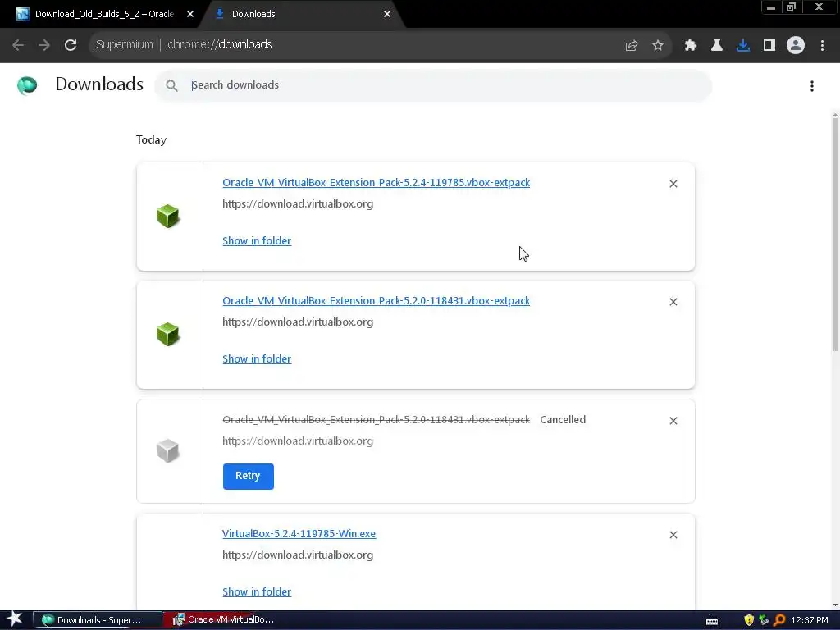
Task: Open the Start menu star icon
Action: coord(15,620)
